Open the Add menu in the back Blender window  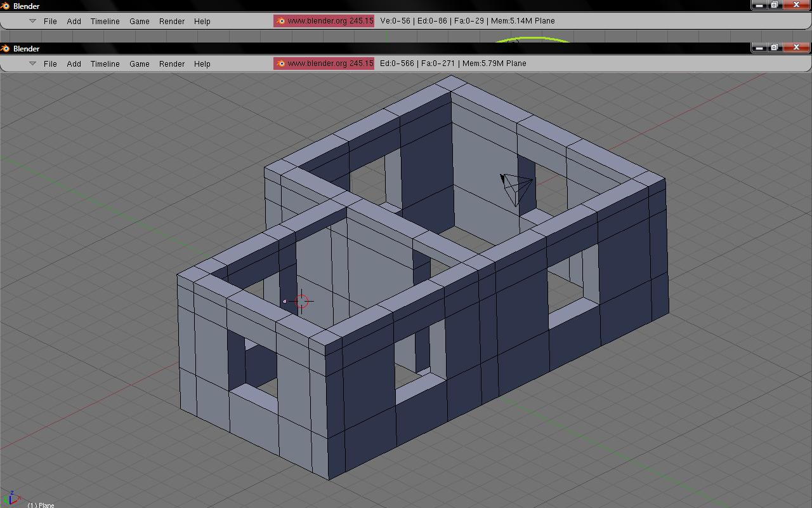[x=74, y=21]
